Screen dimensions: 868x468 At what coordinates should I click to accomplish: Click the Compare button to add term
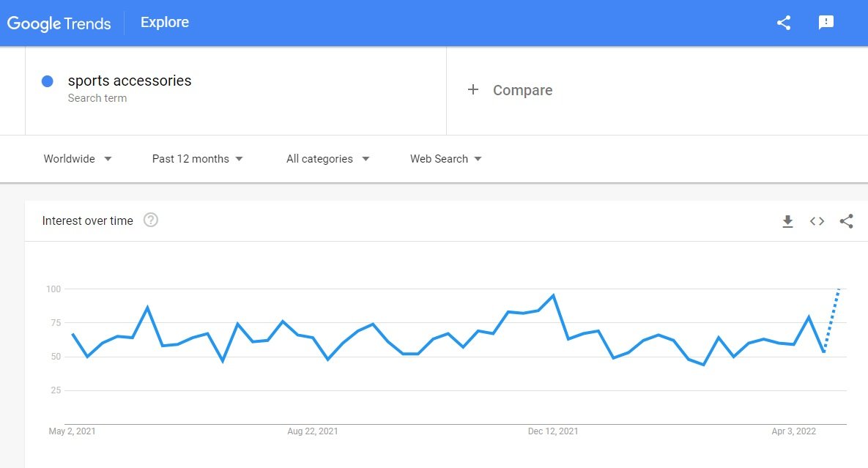click(509, 90)
